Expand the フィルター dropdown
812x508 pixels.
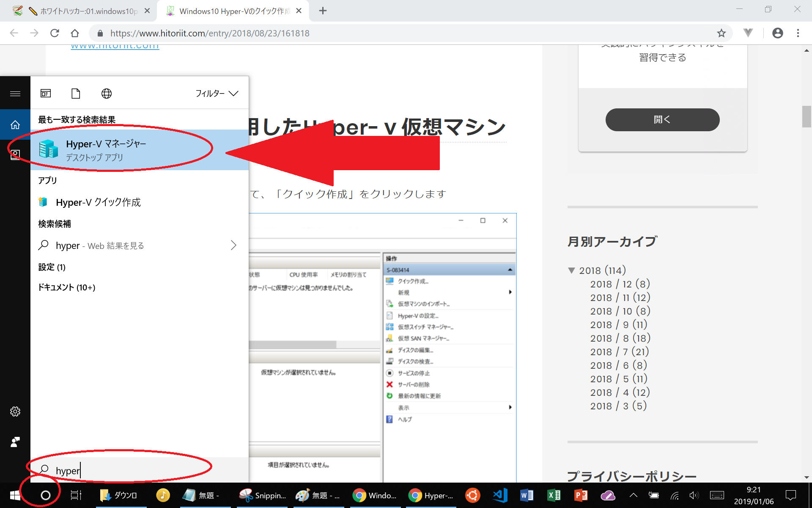tap(217, 93)
